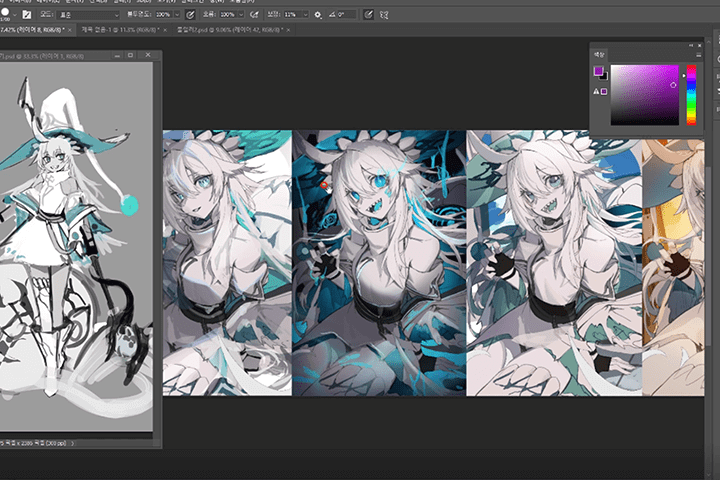Collapse the Color panel with double-arrow icon
The height and width of the screenshot is (480, 720).
pyautogui.click(x=691, y=45)
